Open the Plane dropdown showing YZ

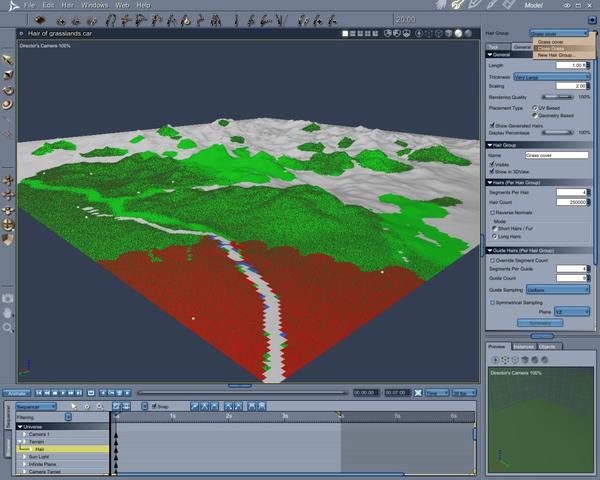(x=572, y=312)
